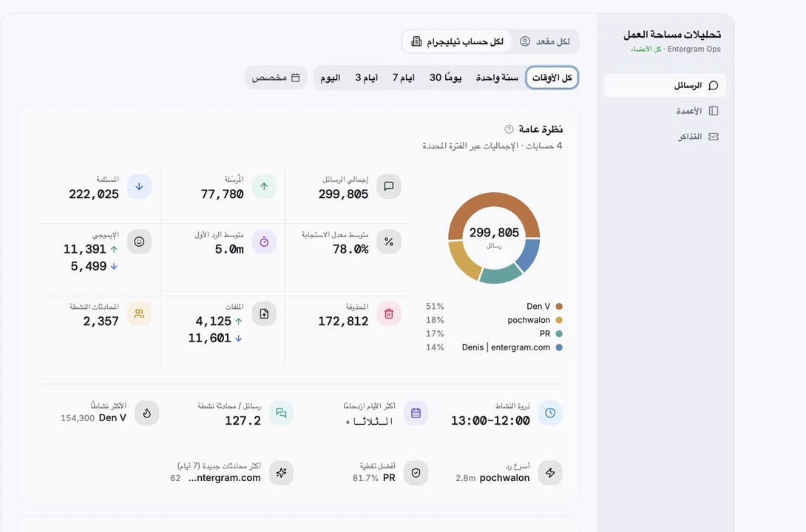Click the ticket icon beside التذاكر

[x=714, y=137]
